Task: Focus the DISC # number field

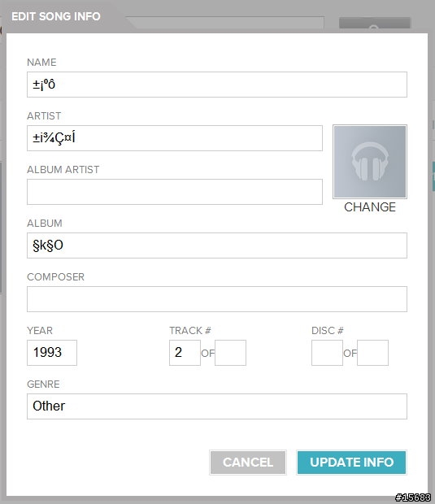Action: (327, 353)
